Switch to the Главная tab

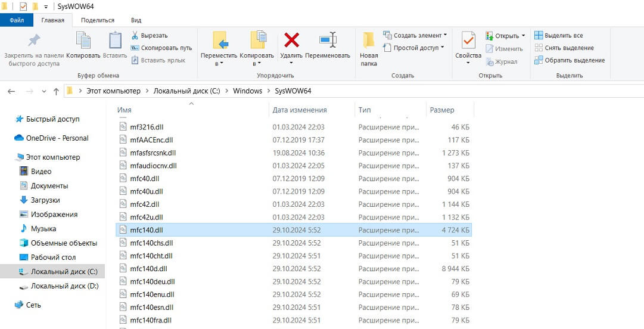pos(52,20)
